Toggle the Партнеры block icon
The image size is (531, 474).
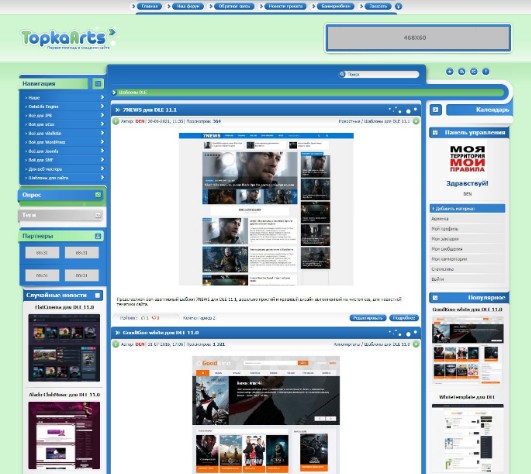[98, 236]
